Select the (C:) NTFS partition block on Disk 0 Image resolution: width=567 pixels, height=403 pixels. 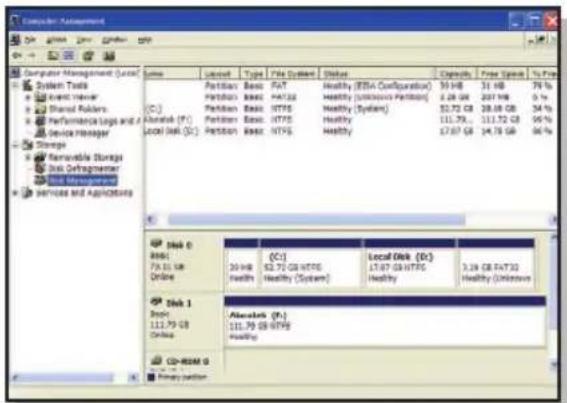pyautogui.click(x=311, y=263)
